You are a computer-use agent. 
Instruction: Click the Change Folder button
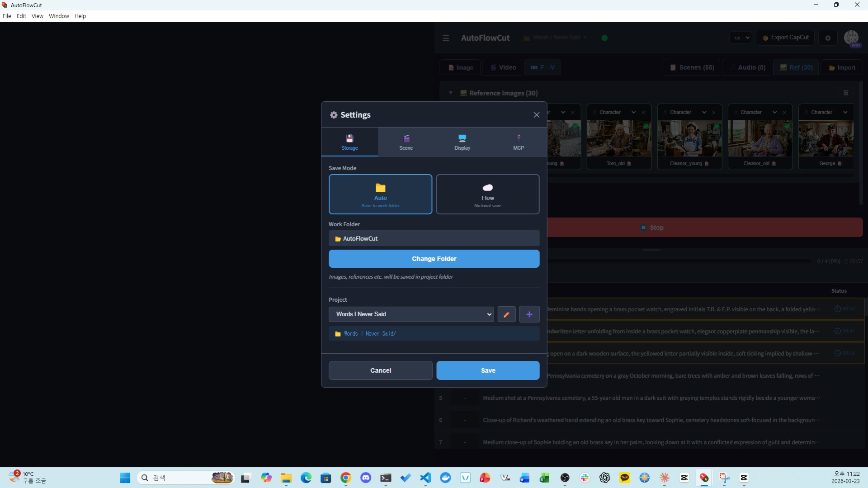pos(434,259)
